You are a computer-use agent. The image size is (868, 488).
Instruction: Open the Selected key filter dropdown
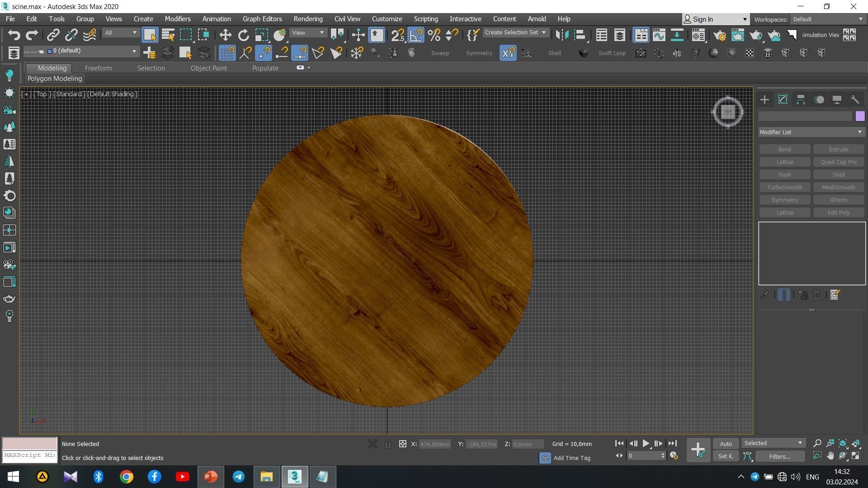[x=773, y=443]
